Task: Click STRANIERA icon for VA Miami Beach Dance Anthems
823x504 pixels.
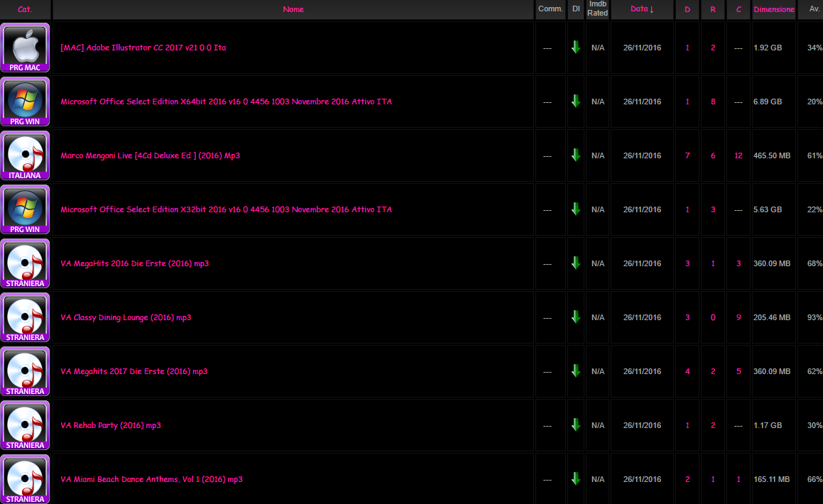Action: (25, 479)
